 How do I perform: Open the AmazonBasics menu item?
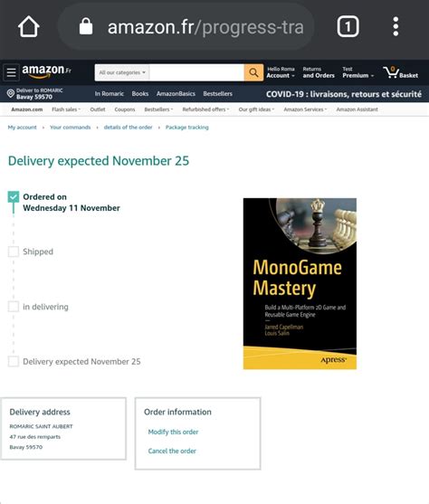click(176, 94)
